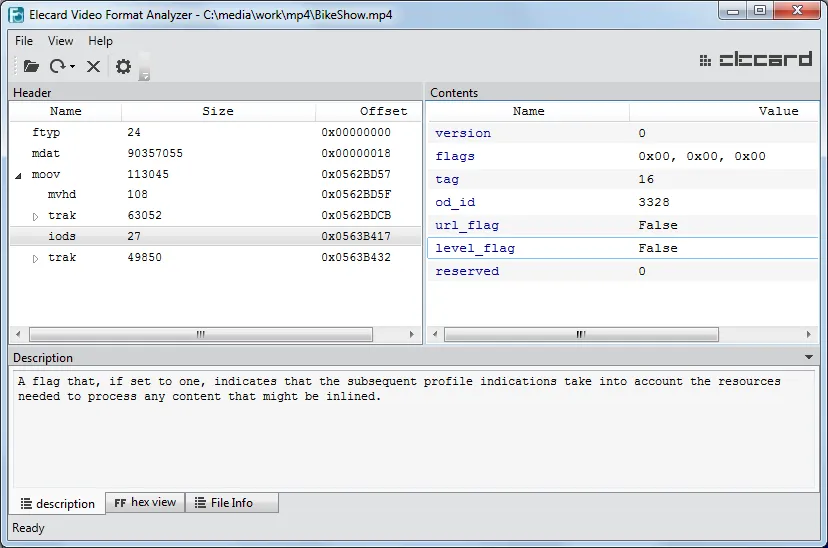Click the reload file arrow icon

58,67
